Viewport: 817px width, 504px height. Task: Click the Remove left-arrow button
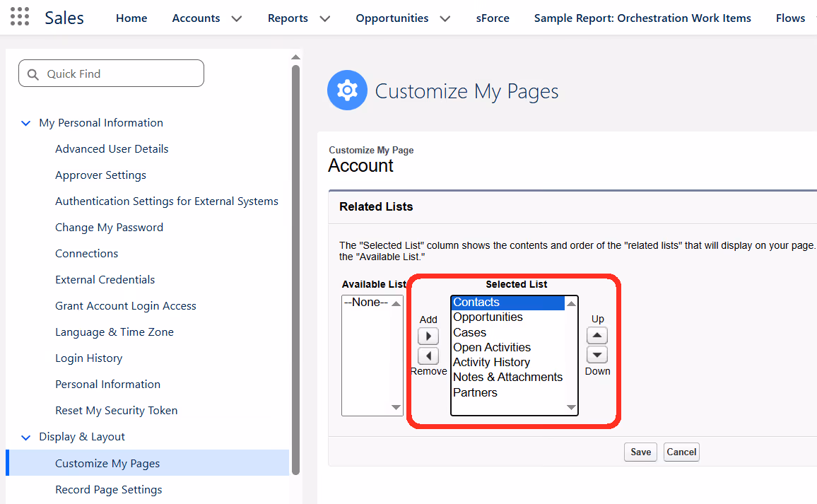coord(428,356)
